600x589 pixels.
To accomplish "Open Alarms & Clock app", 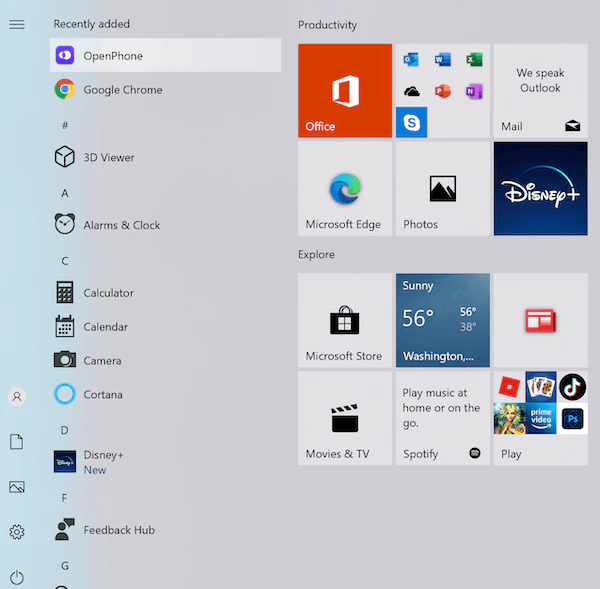I will tap(165, 225).
